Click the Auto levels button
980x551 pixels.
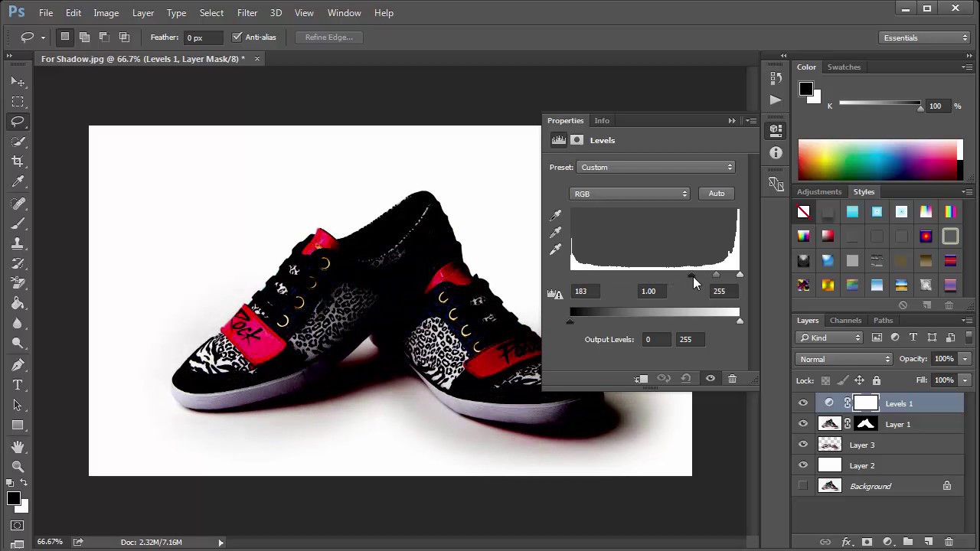tap(717, 194)
